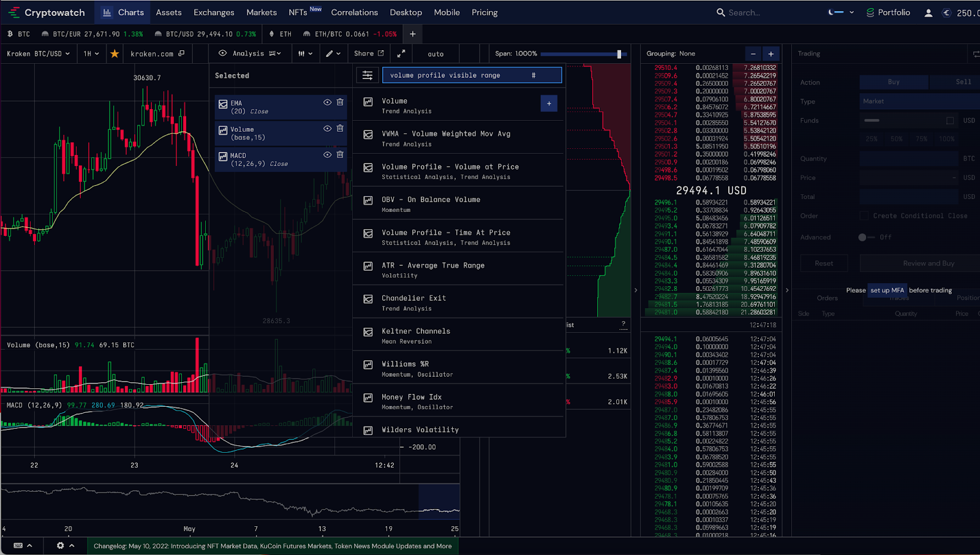Click the Chandelier Exit chart icon

pyautogui.click(x=368, y=299)
